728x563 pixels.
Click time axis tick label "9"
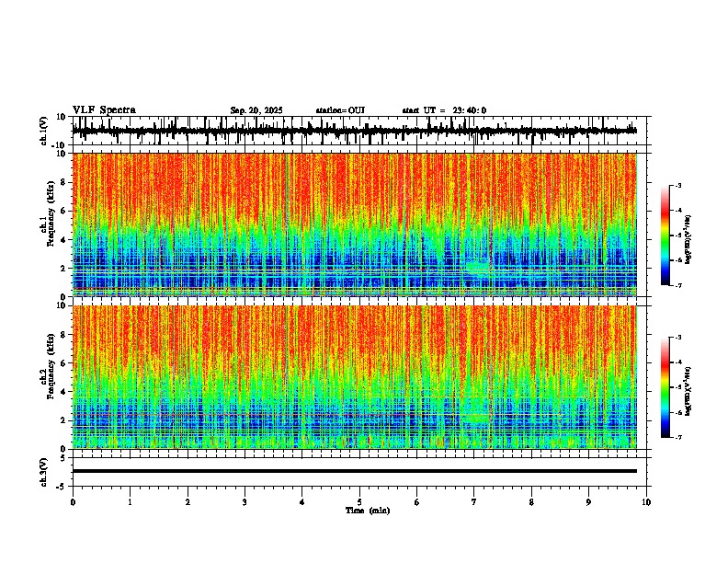[588, 502]
